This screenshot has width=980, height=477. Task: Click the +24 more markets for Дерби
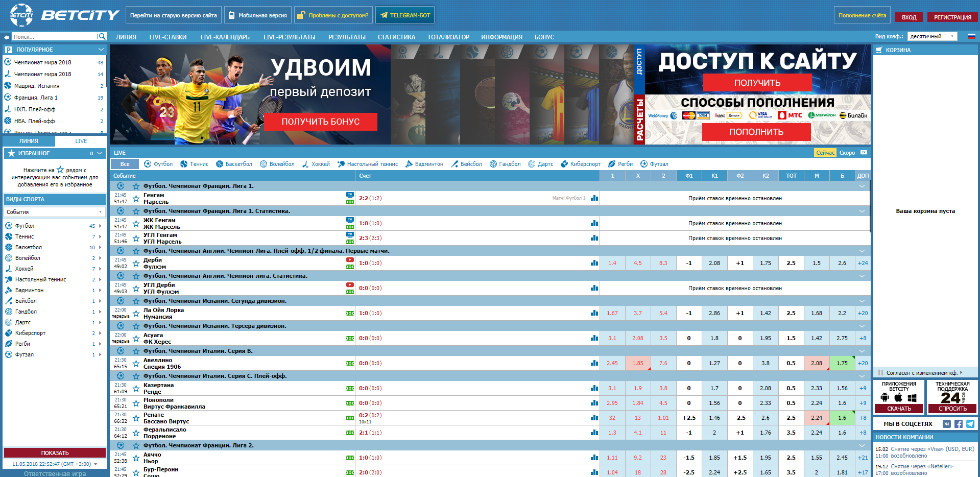[x=863, y=263]
